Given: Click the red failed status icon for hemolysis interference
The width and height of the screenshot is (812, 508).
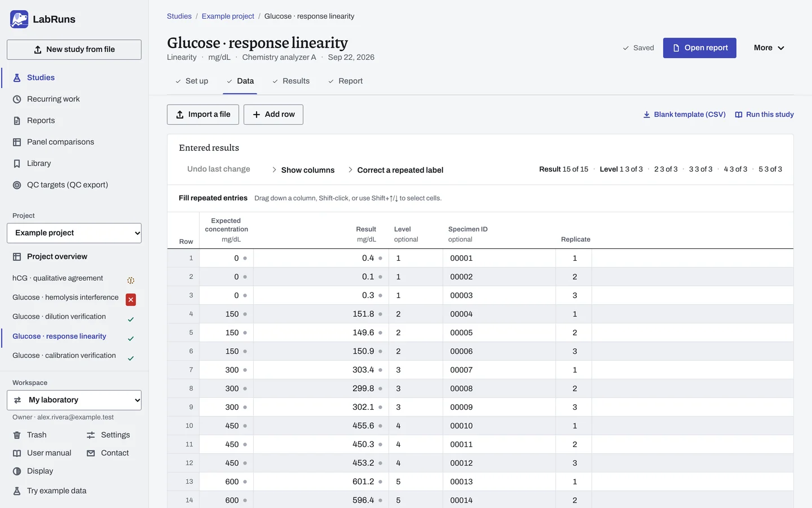Looking at the screenshot, I should pyautogui.click(x=131, y=300).
